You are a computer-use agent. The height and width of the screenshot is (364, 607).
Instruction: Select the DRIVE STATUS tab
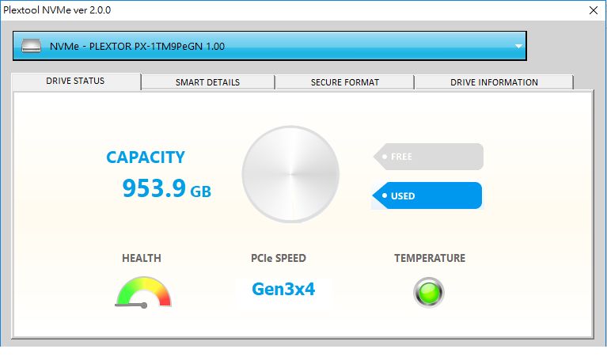click(x=75, y=82)
